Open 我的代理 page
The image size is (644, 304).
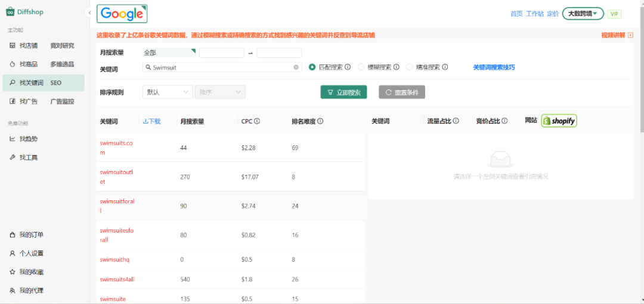tap(32, 290)
